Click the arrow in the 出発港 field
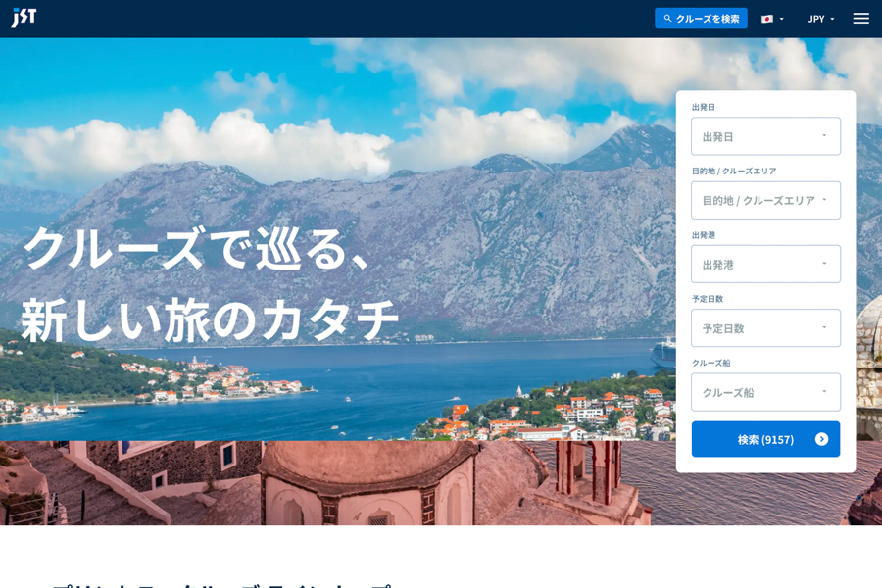The image size is (882, 588). point(824,264)
